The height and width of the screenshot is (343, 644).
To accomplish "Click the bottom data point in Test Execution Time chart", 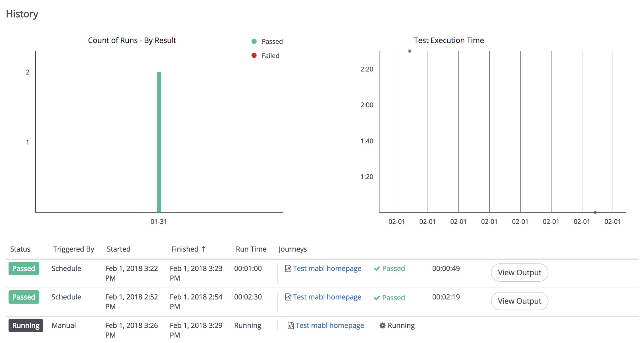I will (595, 212).
